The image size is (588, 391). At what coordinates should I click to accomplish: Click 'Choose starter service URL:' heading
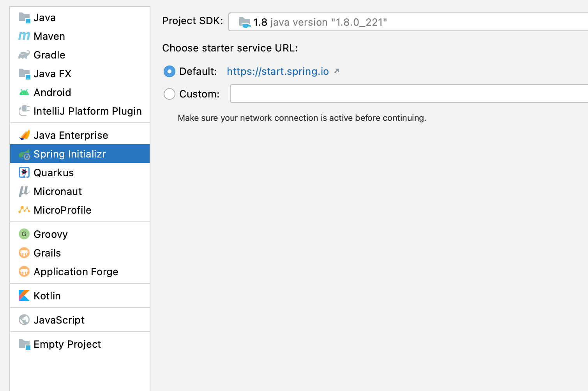tap(230, 48)
